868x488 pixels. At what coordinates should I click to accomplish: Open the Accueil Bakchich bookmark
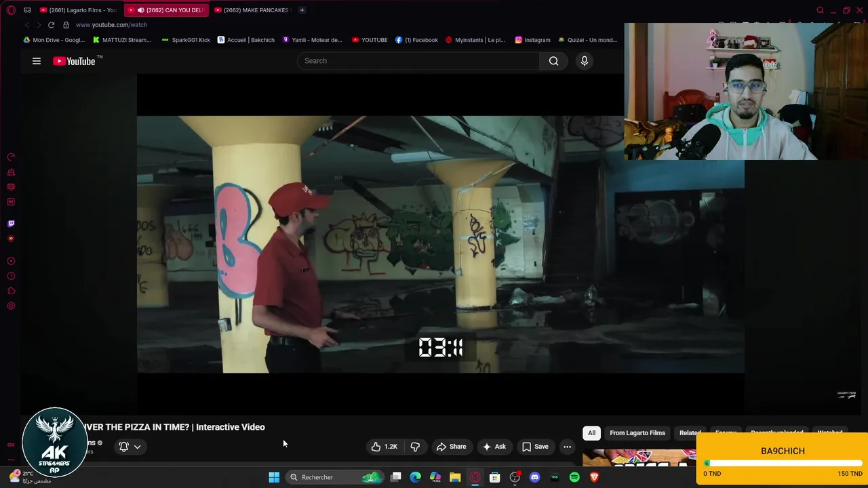245,40
